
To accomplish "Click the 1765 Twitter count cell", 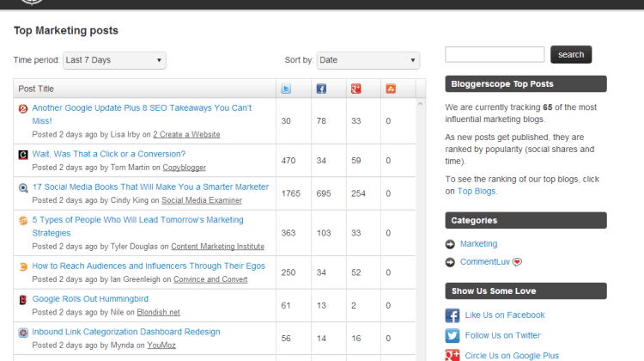I will (294, 193).
